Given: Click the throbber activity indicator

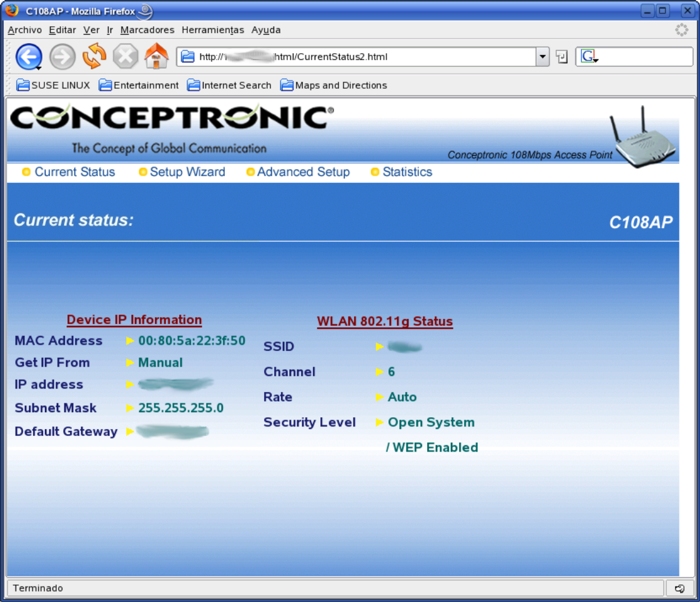Looking at the screenshot, I should click(x=682, y=30).
